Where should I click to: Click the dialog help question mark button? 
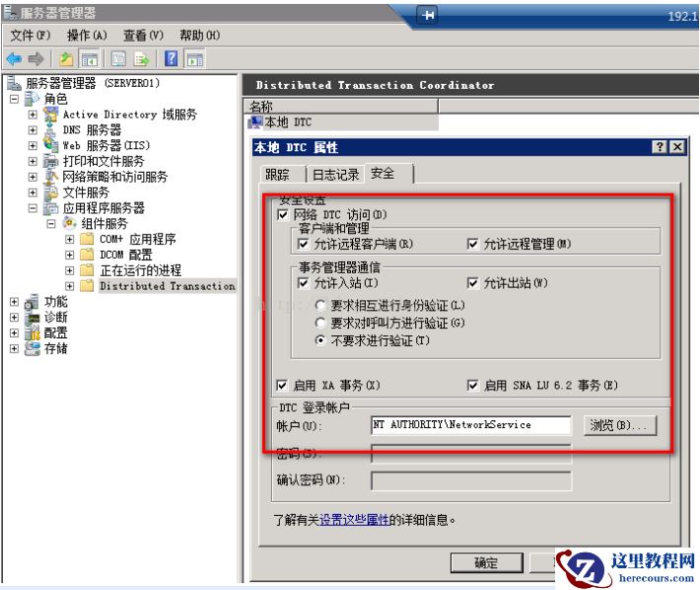pos(660,146)
